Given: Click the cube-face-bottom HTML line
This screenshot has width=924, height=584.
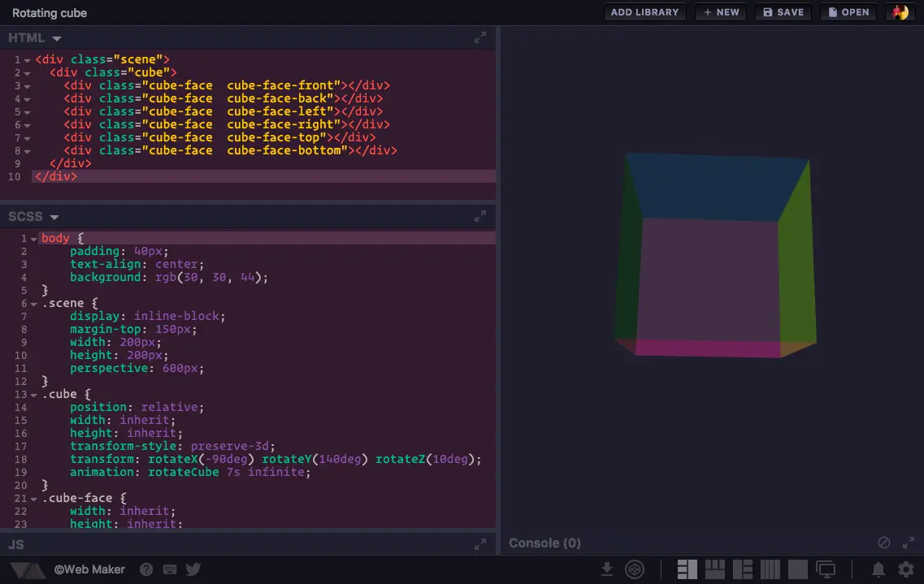Looking at the screenshot, I should pos(230,150).
